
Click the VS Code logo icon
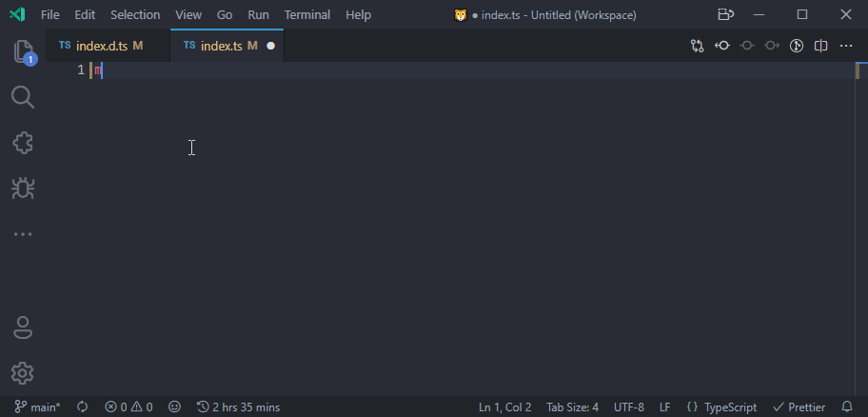[x=17, y=15]
